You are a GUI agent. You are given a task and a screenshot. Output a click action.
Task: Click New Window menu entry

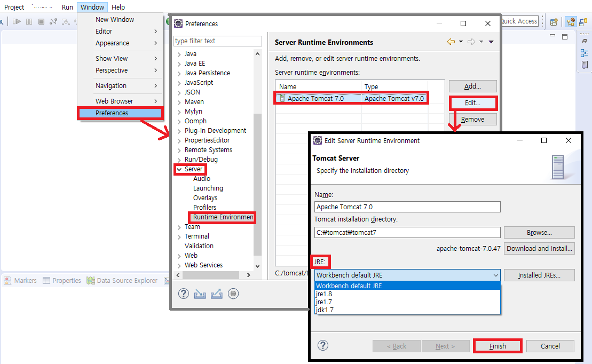tap(120, 20)
